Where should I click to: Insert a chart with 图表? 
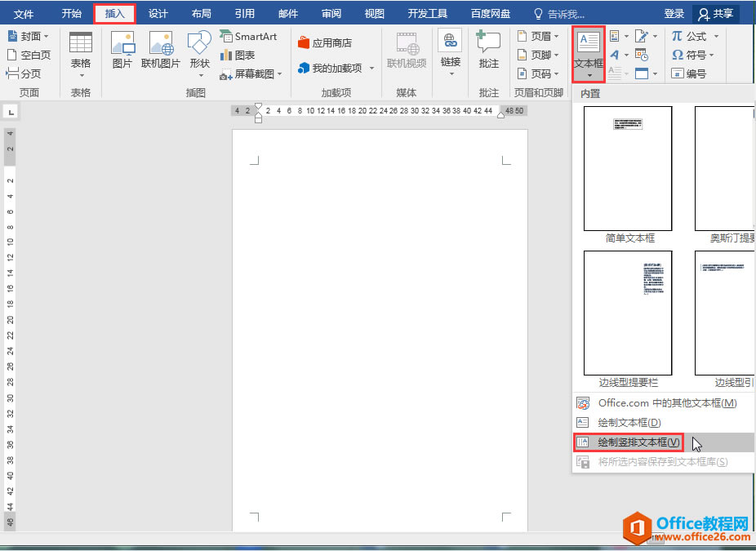tap(238, 55)
